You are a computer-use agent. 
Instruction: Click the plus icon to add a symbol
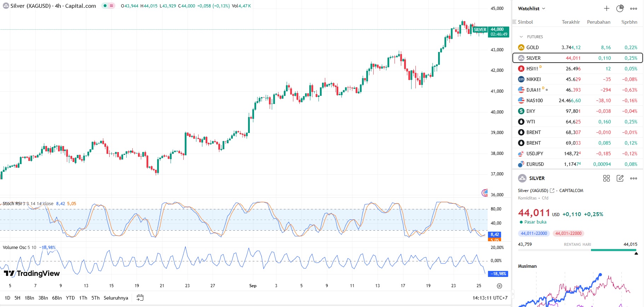coord(606,8)
